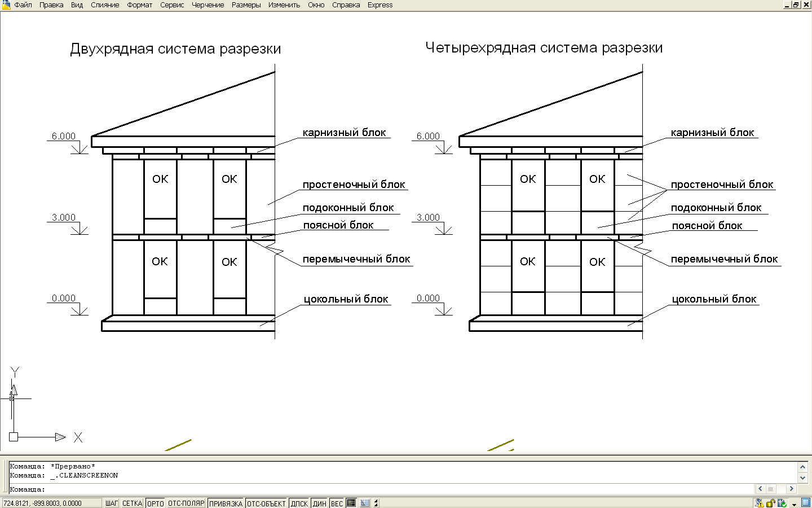Open the Формат menu
This screenshot has width=812, height=508.
click(x=140, y=5)
